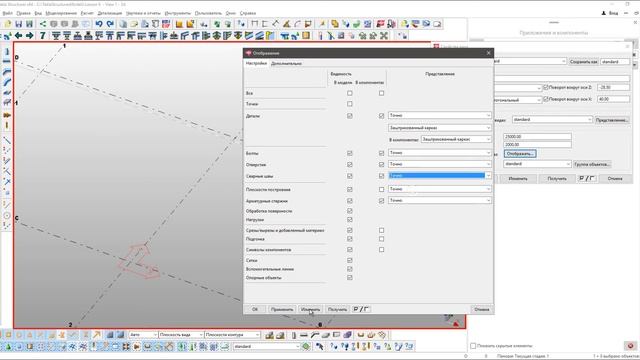The height and width of the screenshot is (360, 640).
Task: Toggle Все visibility in components checkbox
Action: point(381,93)
